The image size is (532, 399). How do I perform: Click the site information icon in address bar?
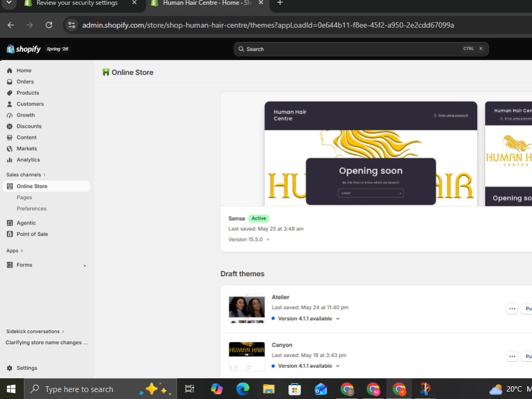click(x=72, y=25)
